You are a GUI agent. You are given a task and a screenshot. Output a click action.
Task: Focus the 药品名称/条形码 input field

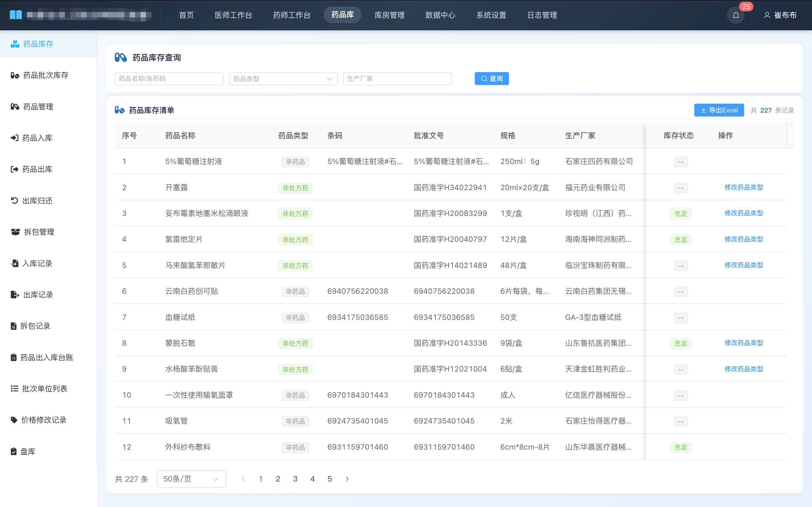point(169,79)
